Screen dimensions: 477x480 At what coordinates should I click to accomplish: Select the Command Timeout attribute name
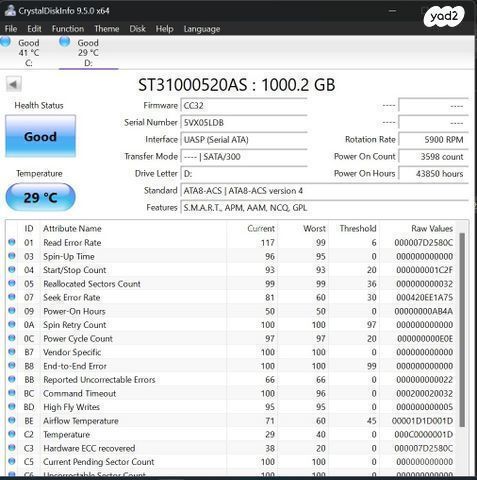[x=79, y=394]
